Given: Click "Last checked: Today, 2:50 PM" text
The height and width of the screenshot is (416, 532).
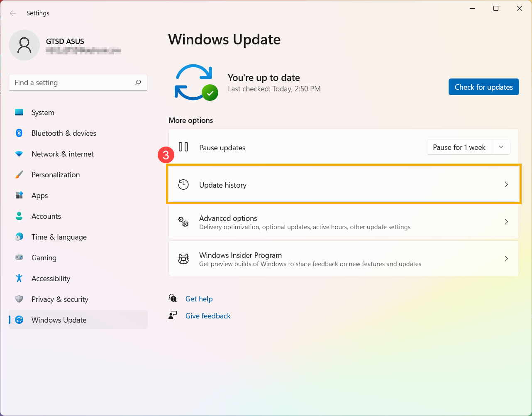Looking at the screenshot, I should pyautogui.click(x=274, y=89).
